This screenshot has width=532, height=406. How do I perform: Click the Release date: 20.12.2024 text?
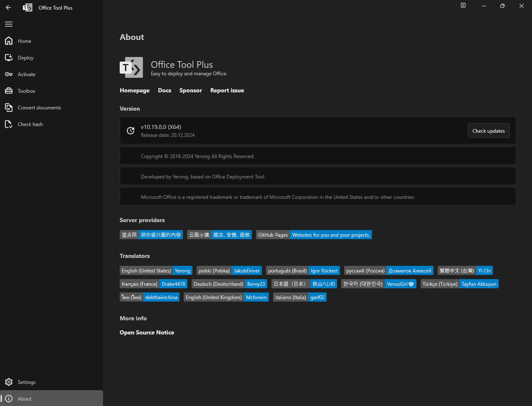[x=167, y=135]
